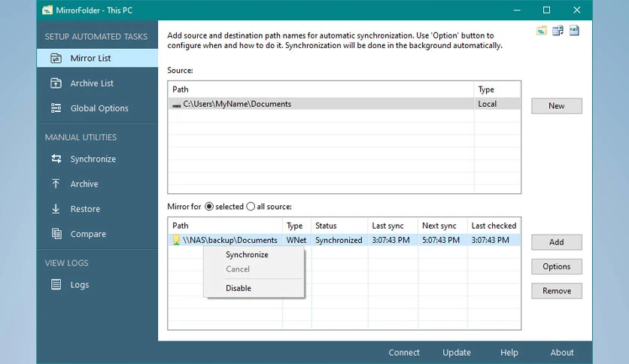Click the Remove button
Viewport: 629px width, 364px height.
(556, 290)
